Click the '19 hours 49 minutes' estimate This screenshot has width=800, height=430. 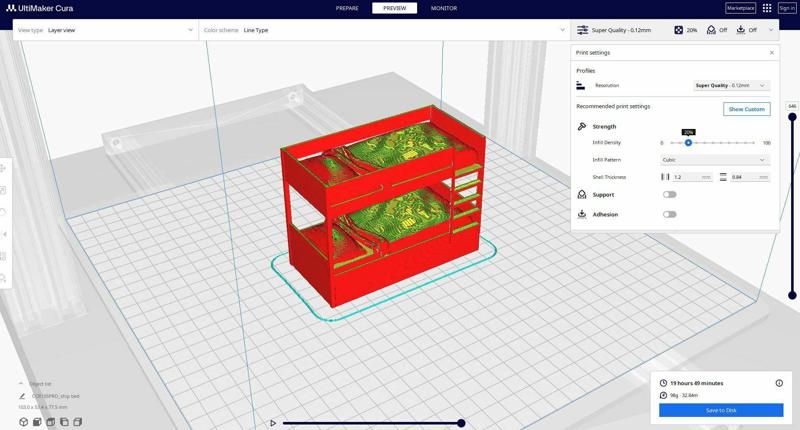coord(696,383)
